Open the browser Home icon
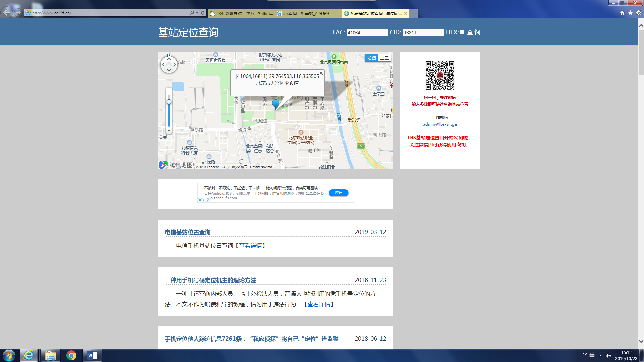 coord(622,13)
